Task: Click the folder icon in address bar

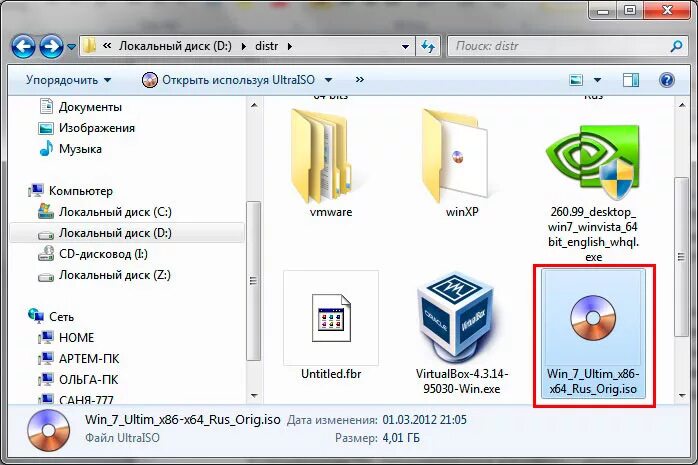Action: tap(89, 45)
